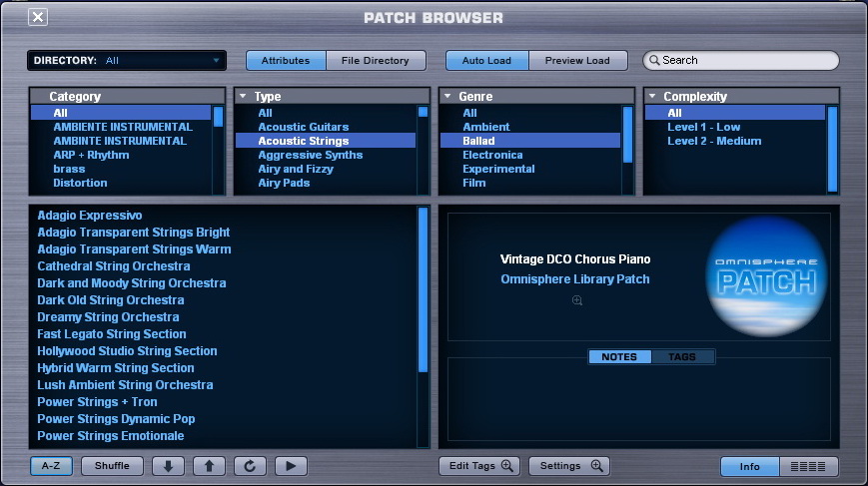
Task: Open the Directory dropdown menu
Action: tap(127, 60)
